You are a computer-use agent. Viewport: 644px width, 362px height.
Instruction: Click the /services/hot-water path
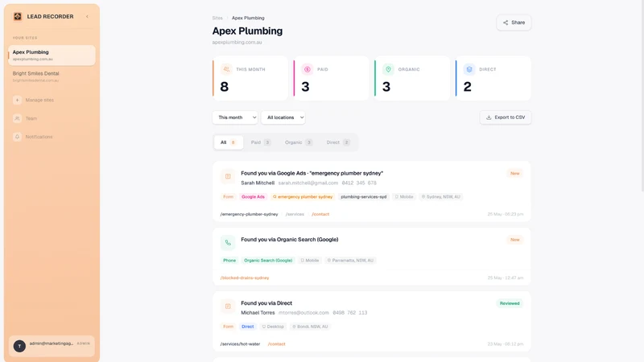tap(240, 344)
